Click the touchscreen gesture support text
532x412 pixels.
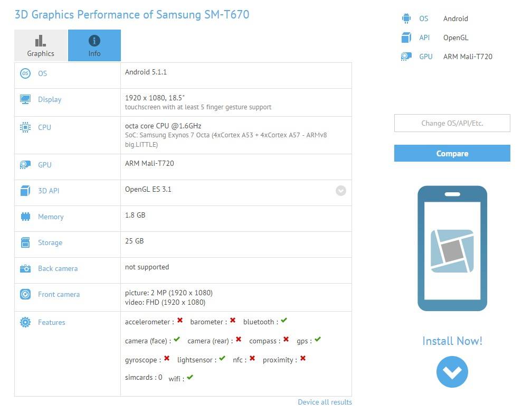(198, 107)
